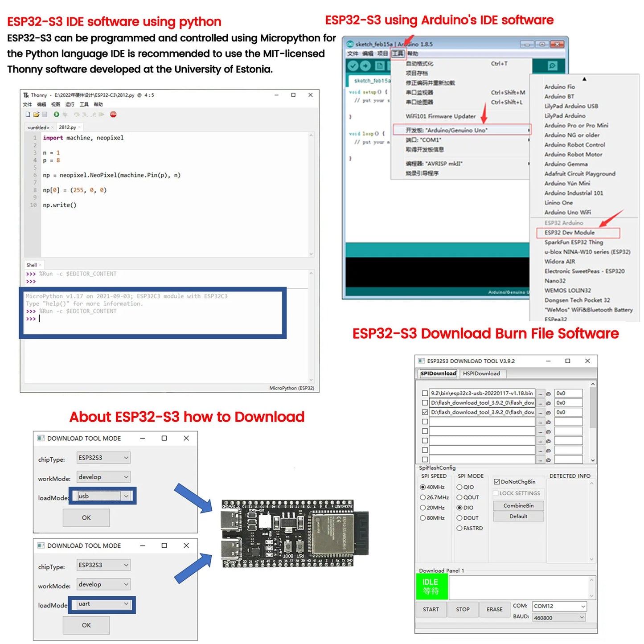Select QIO as the SPI MODE

click(x=459, y=487)
